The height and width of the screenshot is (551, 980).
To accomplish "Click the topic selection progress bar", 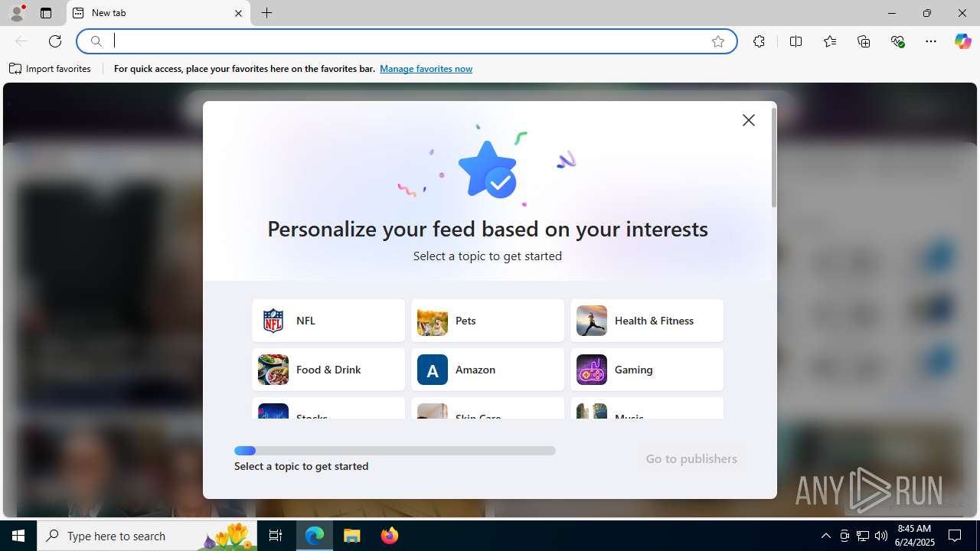I will pyautogui.click(x=395, y=451).
